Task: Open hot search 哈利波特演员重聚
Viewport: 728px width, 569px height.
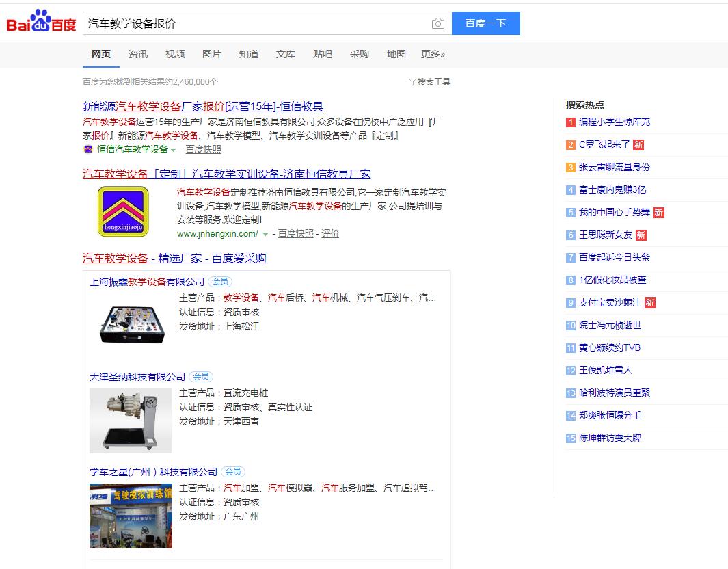Action: pos(615,393)
